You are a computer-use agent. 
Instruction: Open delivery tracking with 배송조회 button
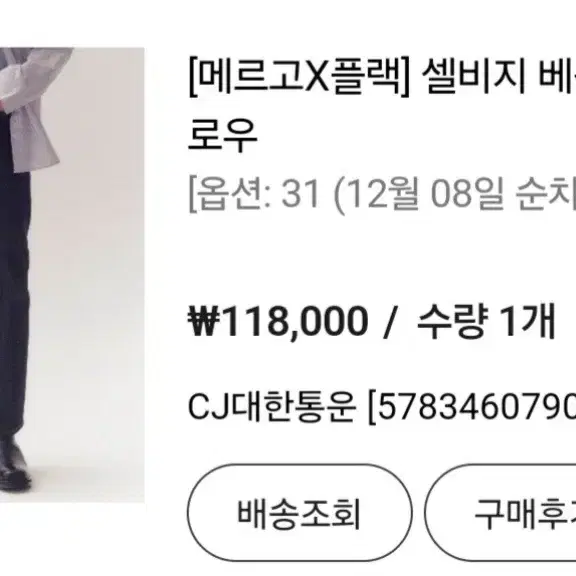[299, 512]
